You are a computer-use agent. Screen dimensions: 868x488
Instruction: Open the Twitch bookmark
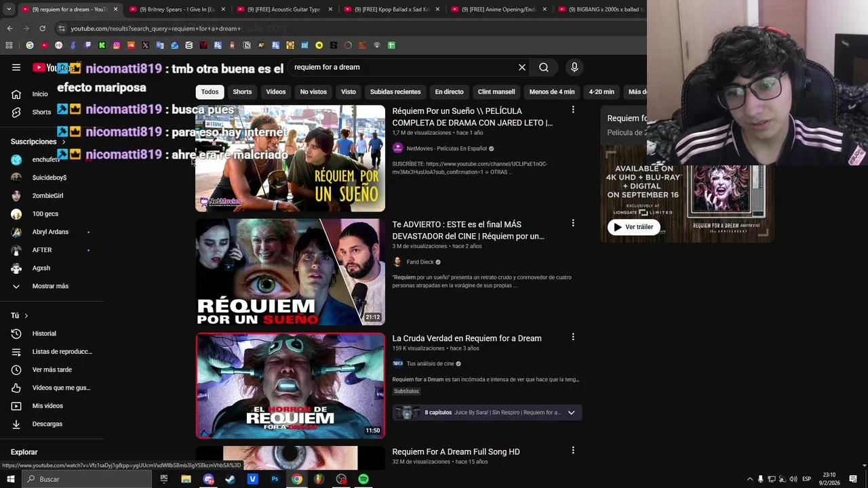click(x=87, y=45)
